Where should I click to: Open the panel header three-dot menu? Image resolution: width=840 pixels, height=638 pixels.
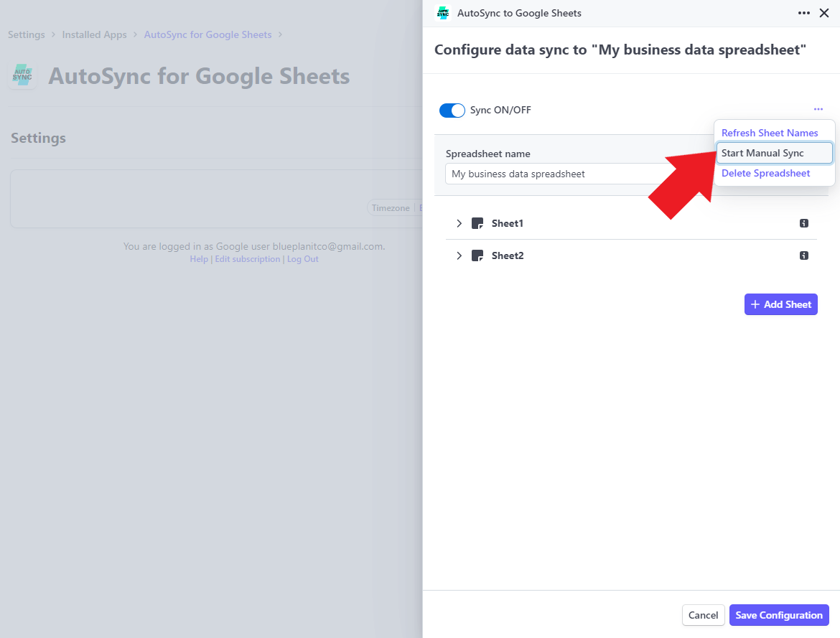pyautogui.click(x=803, y=13)
